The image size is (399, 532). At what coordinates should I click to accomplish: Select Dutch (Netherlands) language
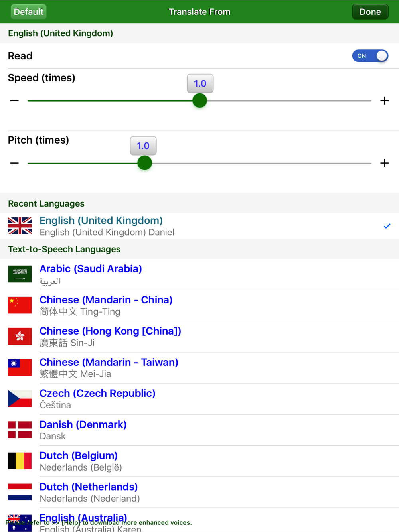click(199, 492)
